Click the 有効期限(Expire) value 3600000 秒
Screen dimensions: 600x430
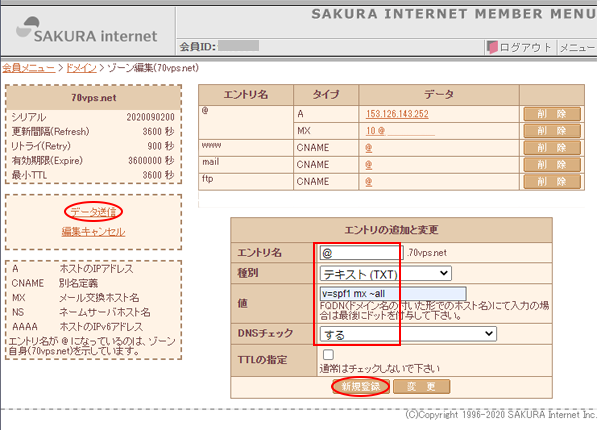151,161
